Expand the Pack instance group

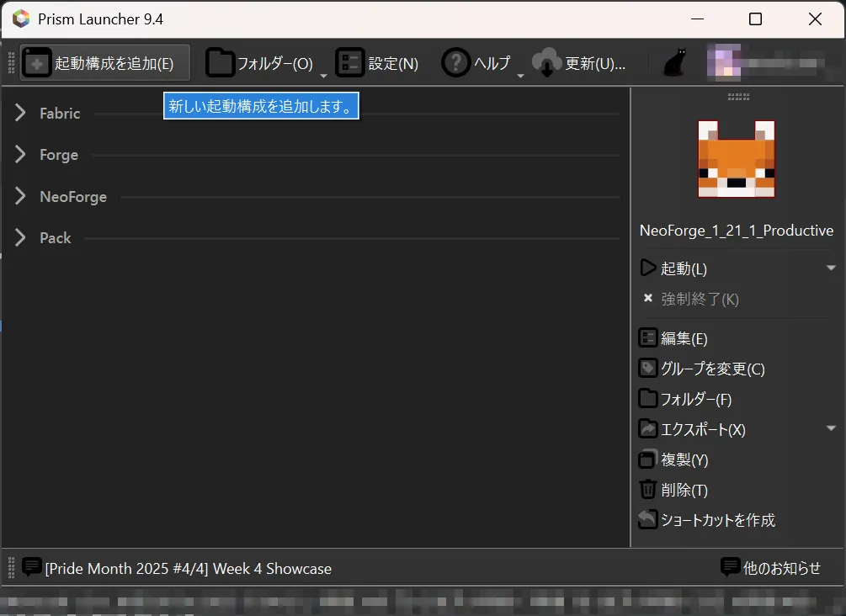(x=21, y=238)
